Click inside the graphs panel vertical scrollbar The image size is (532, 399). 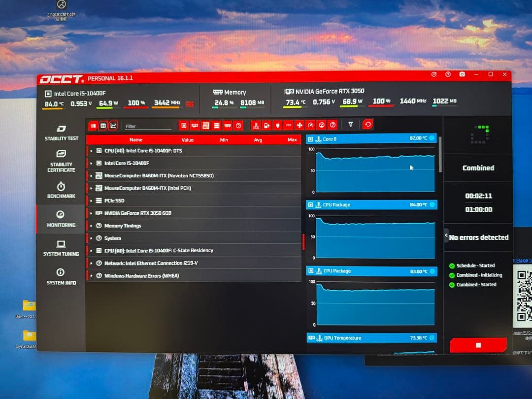point(440,154)
